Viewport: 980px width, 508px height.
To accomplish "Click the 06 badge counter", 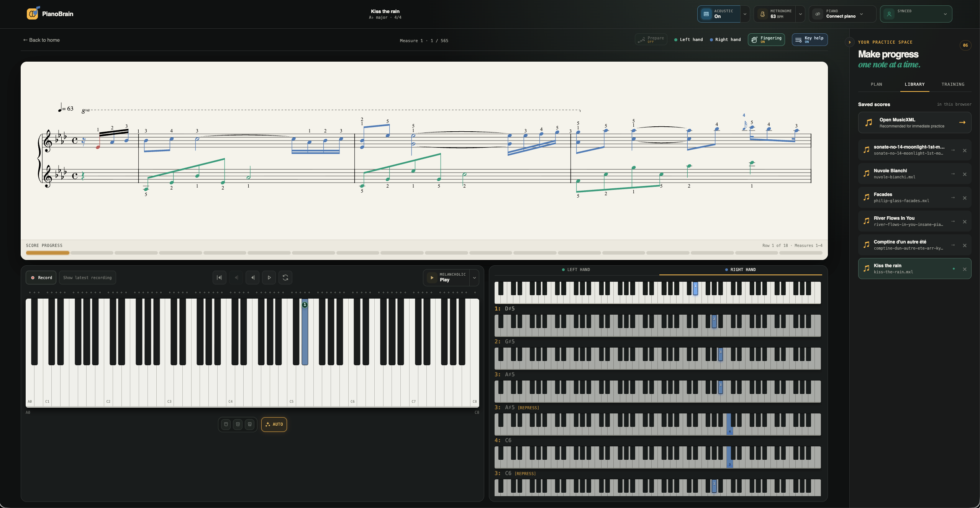I will (965, 45).
